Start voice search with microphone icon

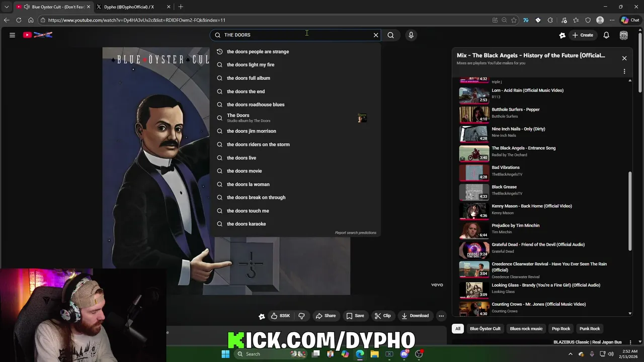[x=411, y=35]
